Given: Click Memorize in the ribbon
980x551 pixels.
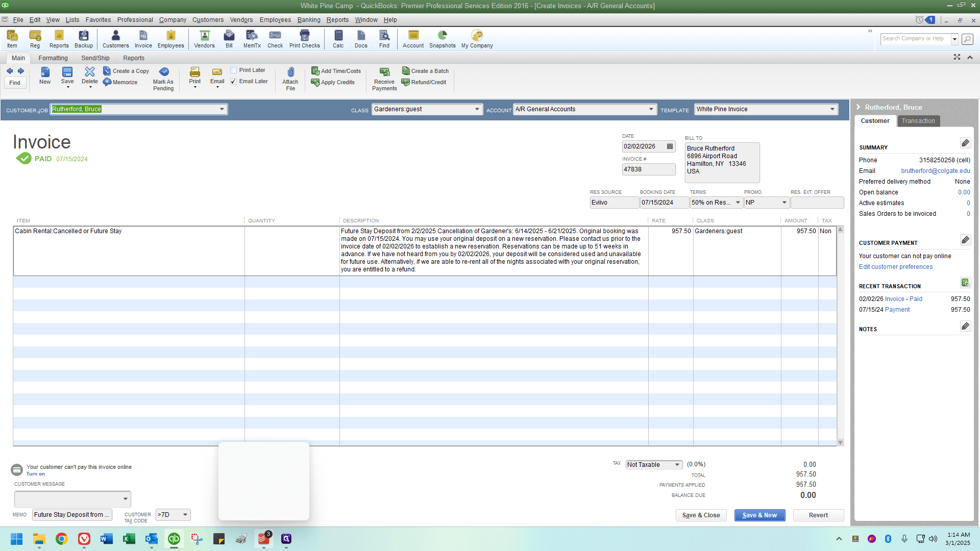Looking at the screenshot, I should point(120,82).
